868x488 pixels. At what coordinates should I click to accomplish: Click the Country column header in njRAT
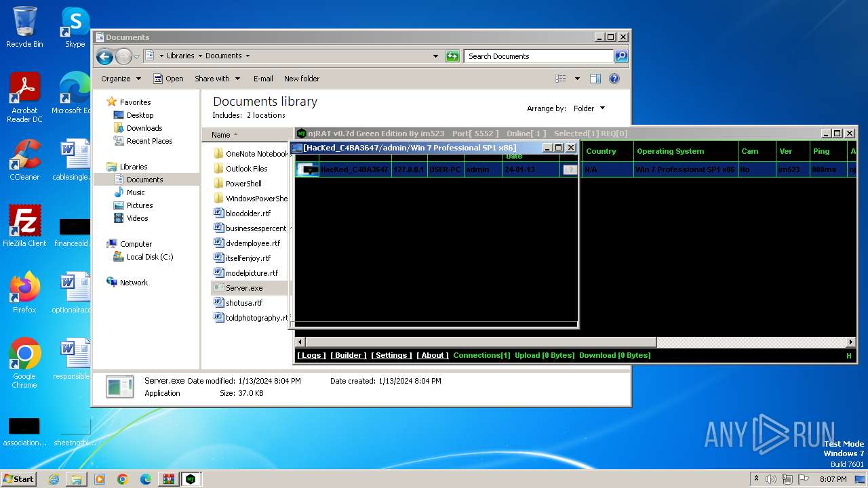pos(608,151)
